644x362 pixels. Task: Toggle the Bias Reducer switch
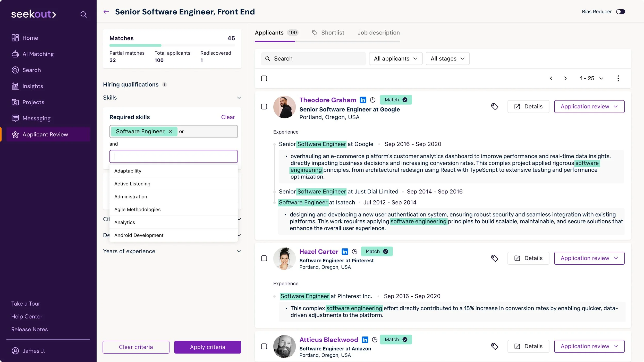[620, 12]
